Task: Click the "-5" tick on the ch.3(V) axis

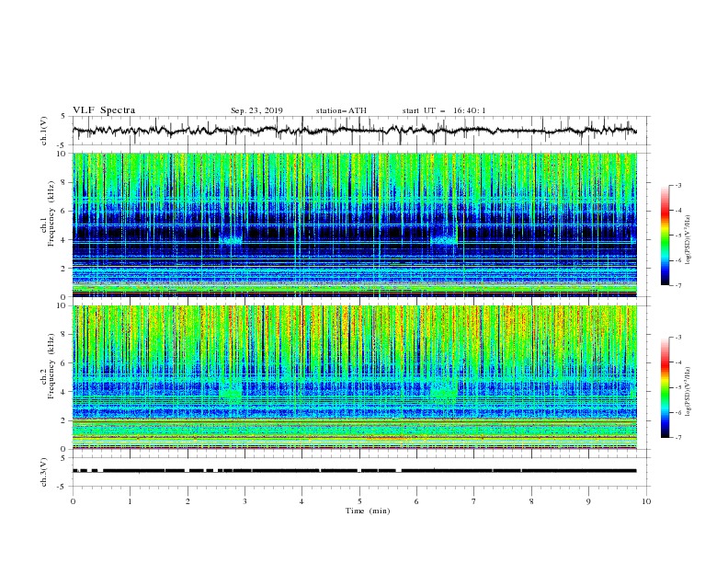Action: click(x=63, y=487)
